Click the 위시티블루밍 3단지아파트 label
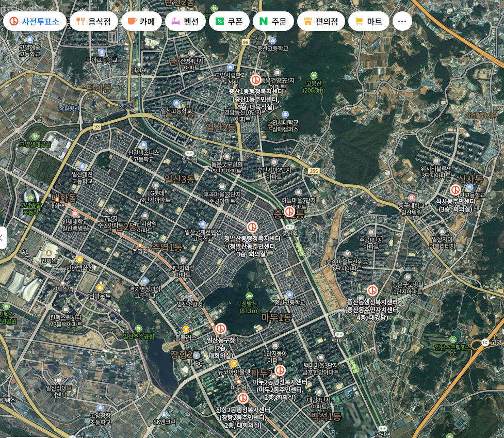Image resolution: width=504 pixels, height=438 pixels. point(436,172)
